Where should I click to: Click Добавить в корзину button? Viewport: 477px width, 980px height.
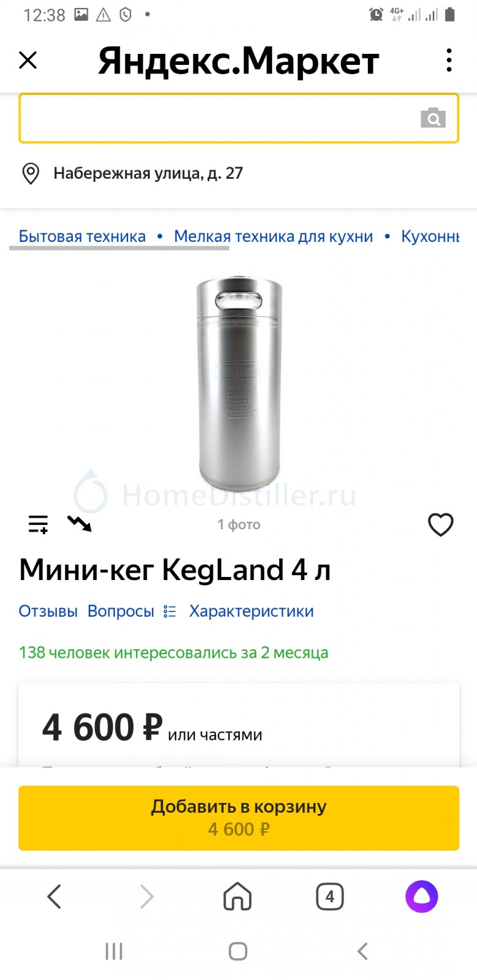pyautogui.click(x=238, y=818)
